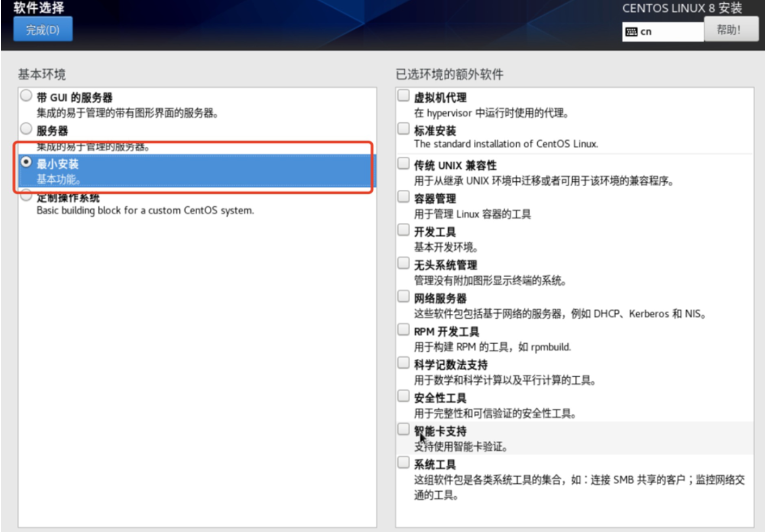This screenshot has height=532, width=765.
Task: Toggle the 系统工具 checkbox
Action: (x=403, y=463)
